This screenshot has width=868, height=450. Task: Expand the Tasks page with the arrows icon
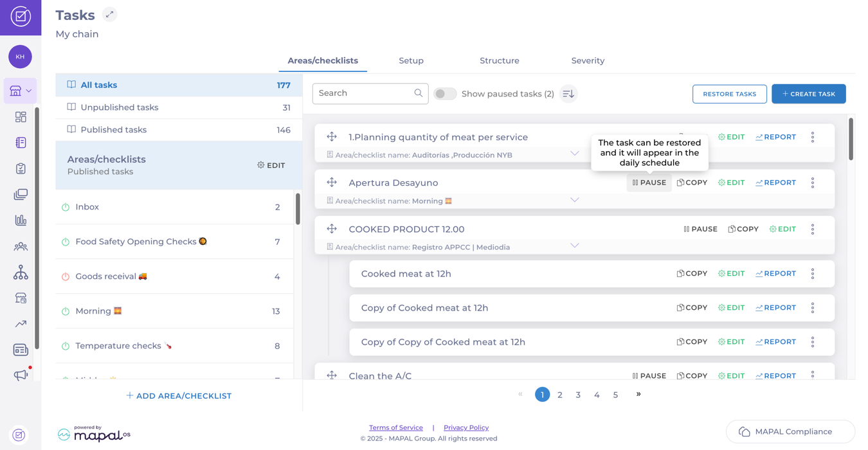(x=110, y=14)
